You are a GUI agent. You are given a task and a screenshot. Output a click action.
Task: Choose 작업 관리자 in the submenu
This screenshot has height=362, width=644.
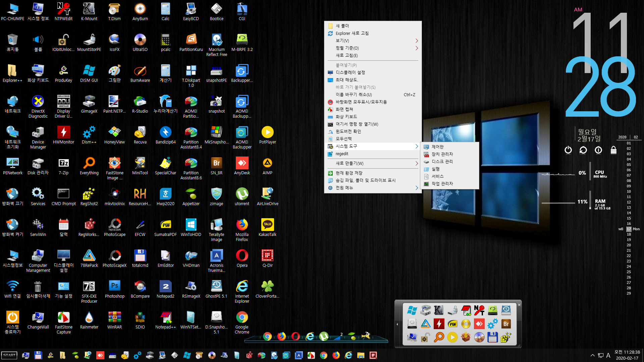[x=449, y=184]
